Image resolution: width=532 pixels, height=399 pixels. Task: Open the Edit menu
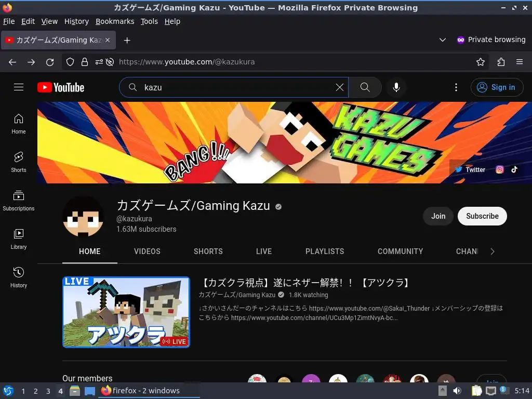(x=28, y=21)
